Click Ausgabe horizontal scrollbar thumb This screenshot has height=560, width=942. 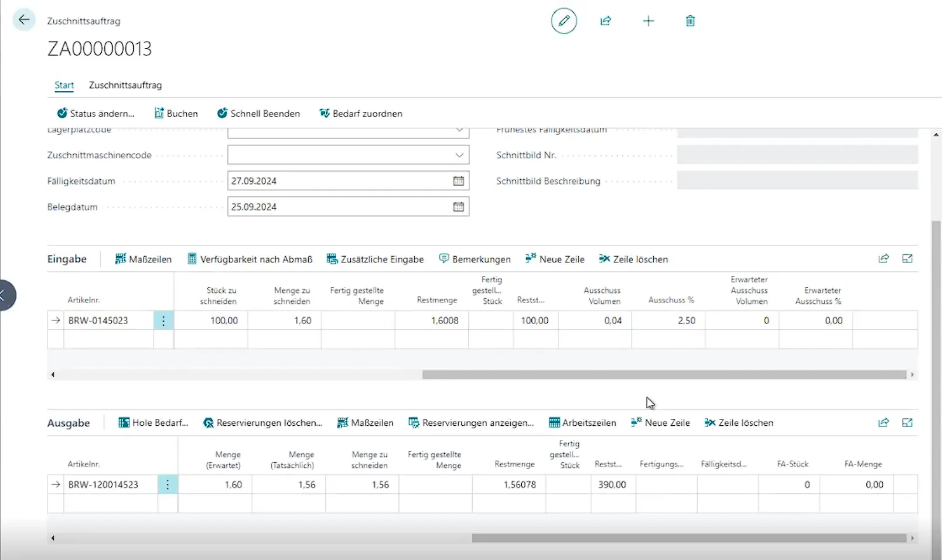pyautogui.click(x=689, y=538)
